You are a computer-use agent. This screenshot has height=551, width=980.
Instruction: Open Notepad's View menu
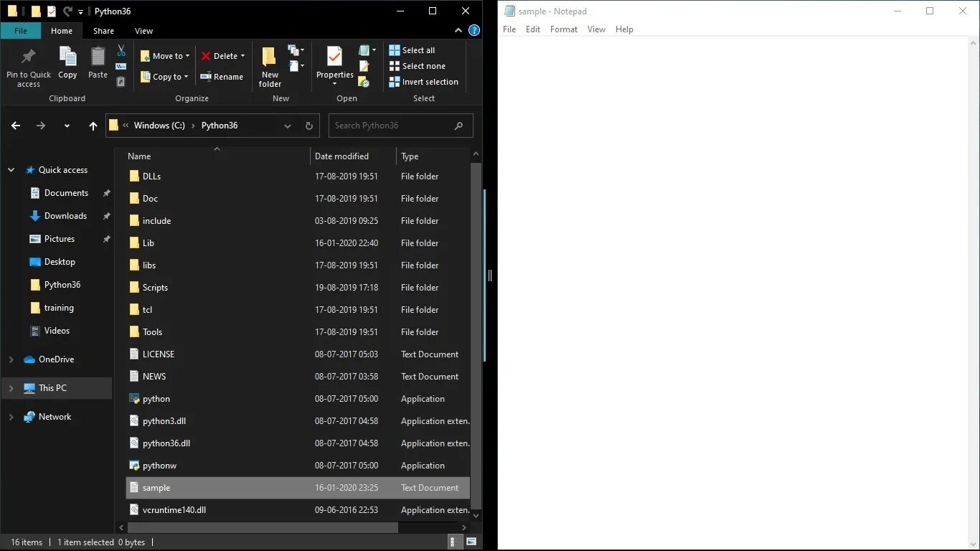pyautogui.click(x=596, y=29)
